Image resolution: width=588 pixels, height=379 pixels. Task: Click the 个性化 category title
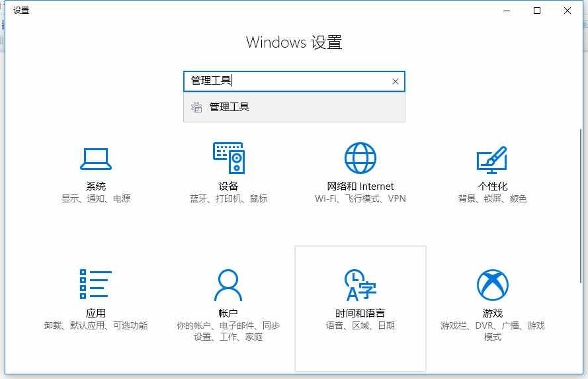tap(492, 187)
